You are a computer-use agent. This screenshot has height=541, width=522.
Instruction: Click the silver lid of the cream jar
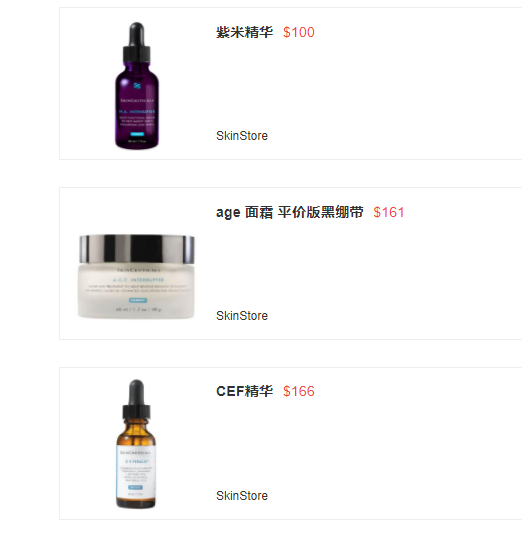pyautogui.click(x=137, y=249)
